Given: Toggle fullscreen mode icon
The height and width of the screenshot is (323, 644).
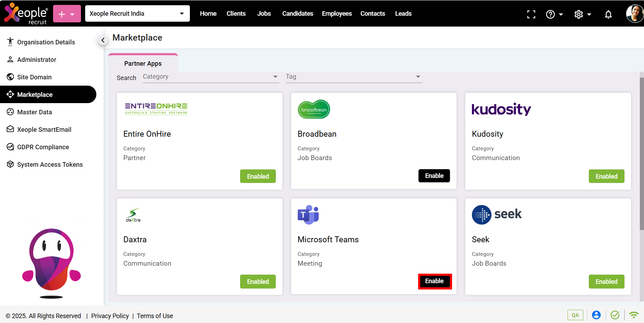Looking at the screenshot, I should (531, 14).
